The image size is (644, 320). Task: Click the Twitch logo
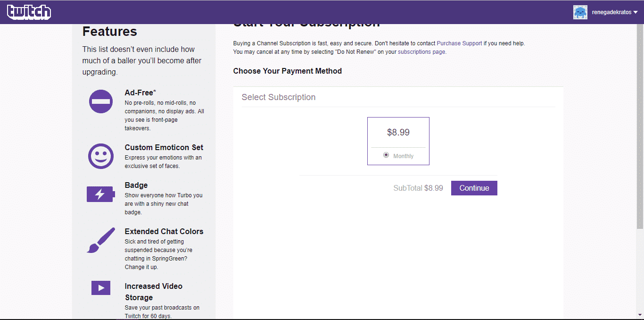[x=29, y=12]
